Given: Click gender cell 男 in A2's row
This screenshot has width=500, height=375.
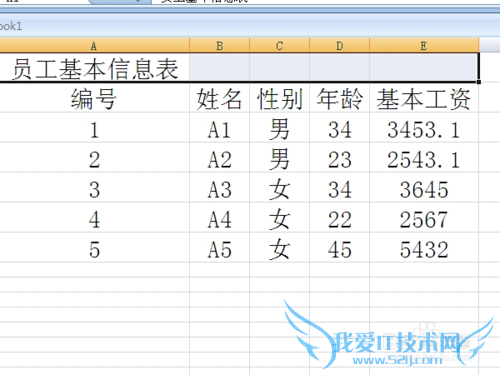Looking at the screenshot, I should pos(279,158).
